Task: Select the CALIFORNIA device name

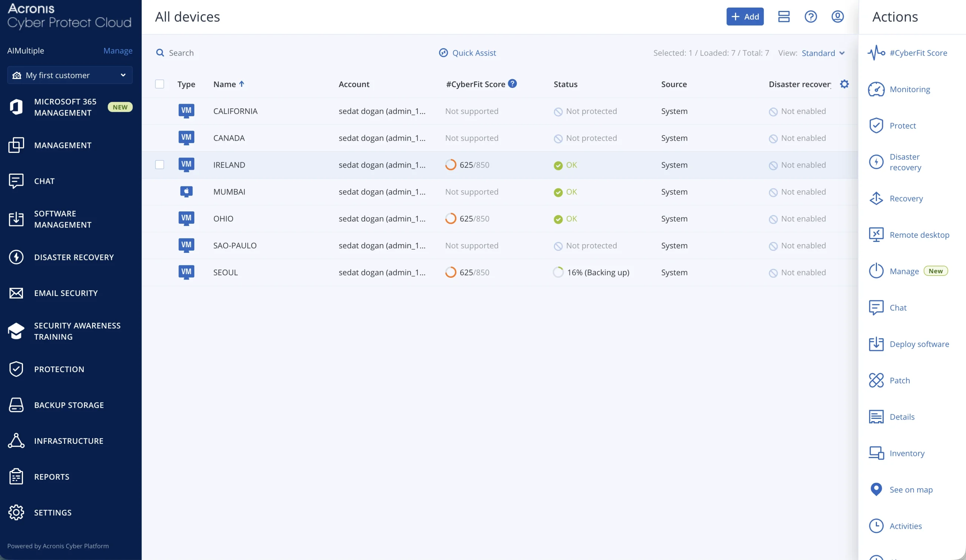Action: point(235,111)
